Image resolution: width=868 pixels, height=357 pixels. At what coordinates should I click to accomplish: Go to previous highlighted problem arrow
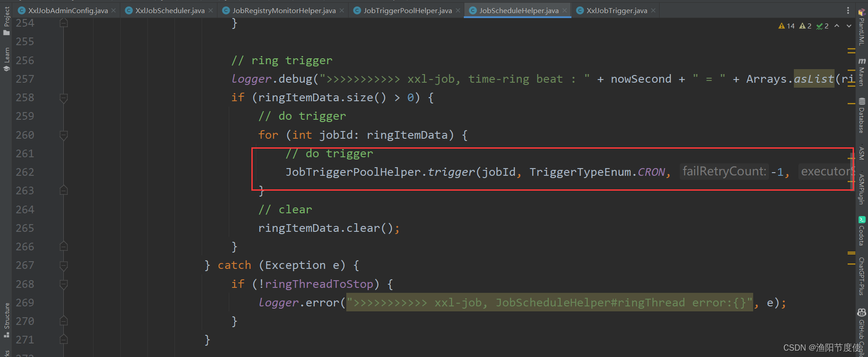click(837, 26)
